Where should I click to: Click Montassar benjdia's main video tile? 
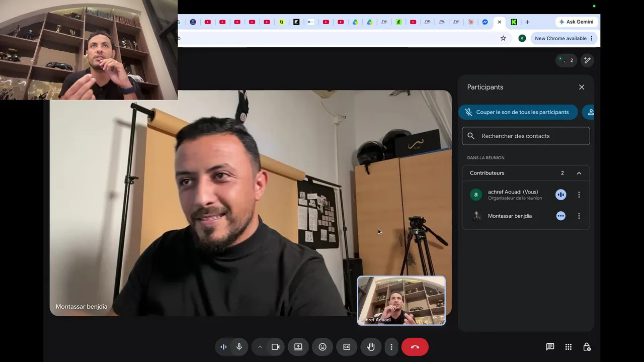click(251, 203)
